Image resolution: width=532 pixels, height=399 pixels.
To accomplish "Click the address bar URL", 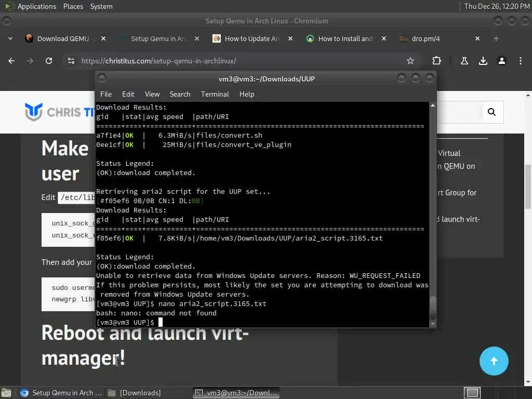I will [158, 61].
